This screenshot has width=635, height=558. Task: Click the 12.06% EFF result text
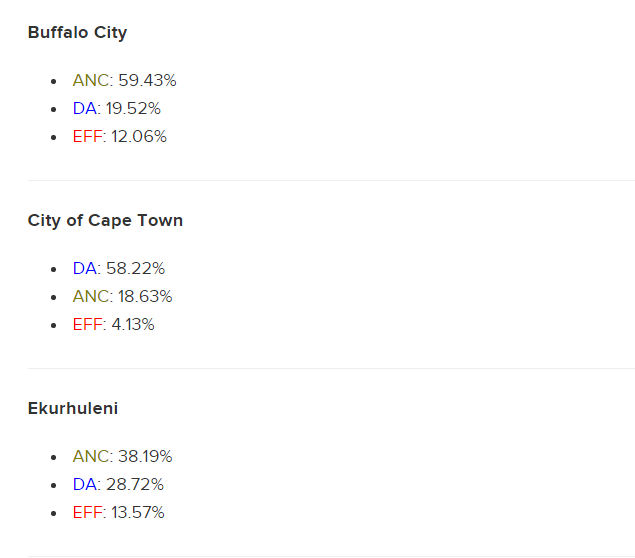139,136
